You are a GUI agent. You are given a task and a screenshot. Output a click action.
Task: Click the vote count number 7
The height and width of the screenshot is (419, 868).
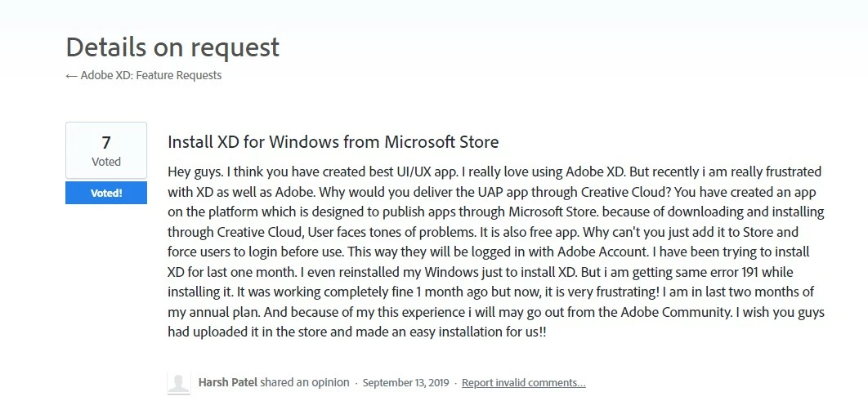[x=106, y=143]
